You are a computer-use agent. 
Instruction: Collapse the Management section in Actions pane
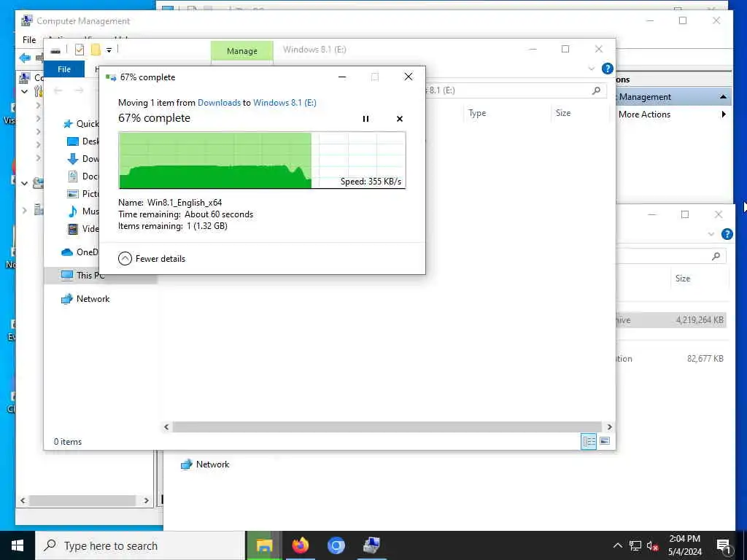click(x=723, y=97)
